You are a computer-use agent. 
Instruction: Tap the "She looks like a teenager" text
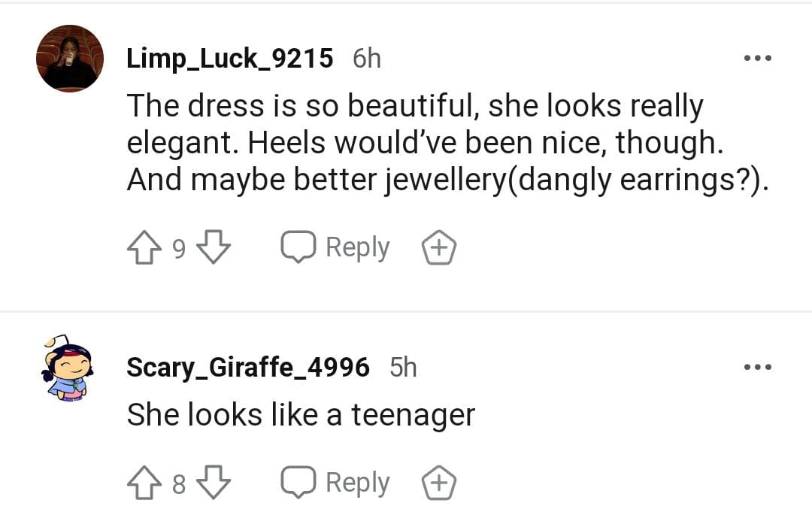301,415
